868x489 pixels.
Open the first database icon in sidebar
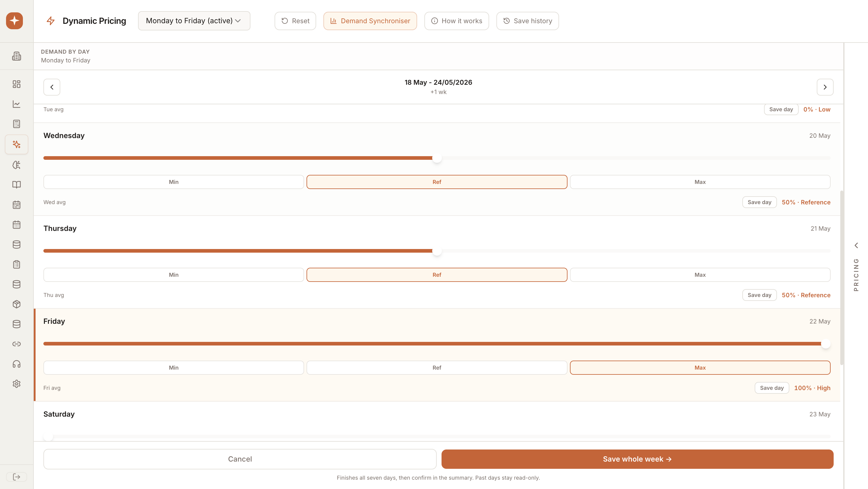(x=17, y=245)
